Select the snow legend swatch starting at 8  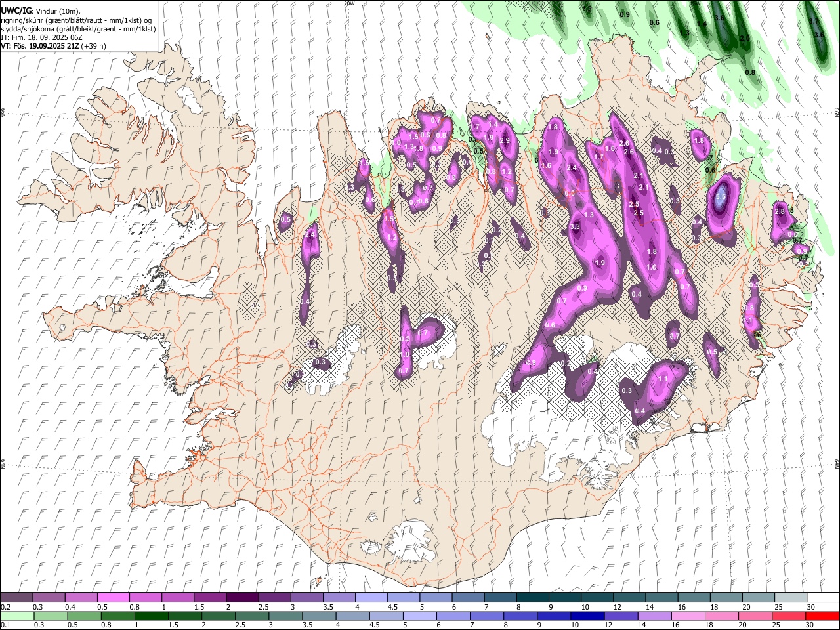(532, 598)
